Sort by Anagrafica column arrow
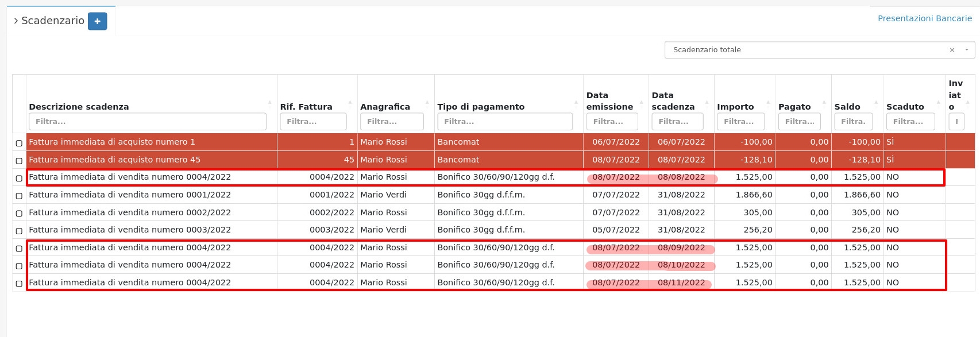The image size is (980, 337). click(427, 103)
